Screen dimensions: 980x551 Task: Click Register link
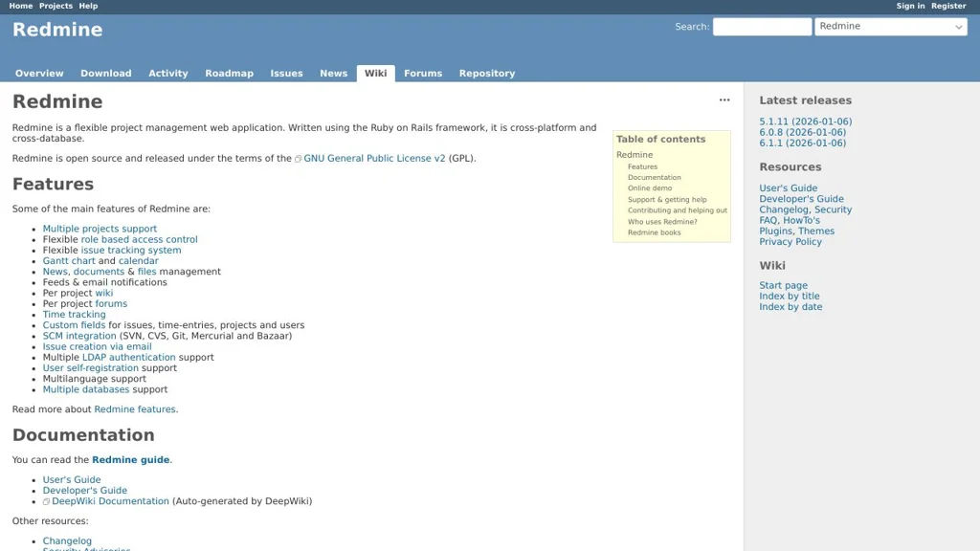pos(948,6)
